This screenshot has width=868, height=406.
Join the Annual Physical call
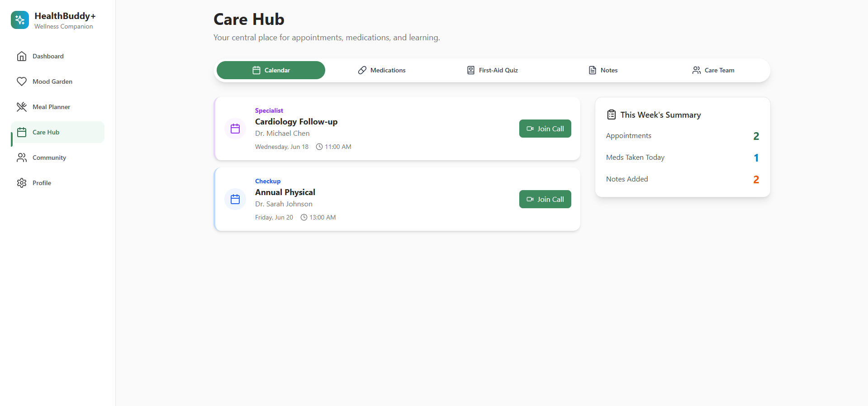click(x=545, y=199)
